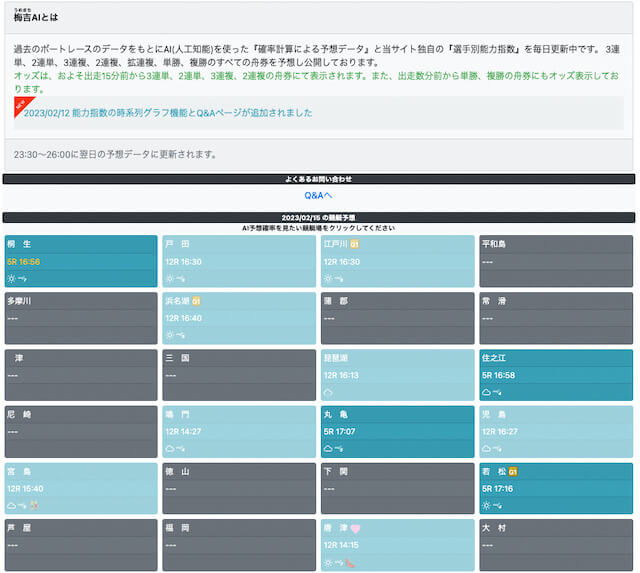Click the cloud icon in 丸亀 card
The image size is (640, 573).
pos(328,449)
